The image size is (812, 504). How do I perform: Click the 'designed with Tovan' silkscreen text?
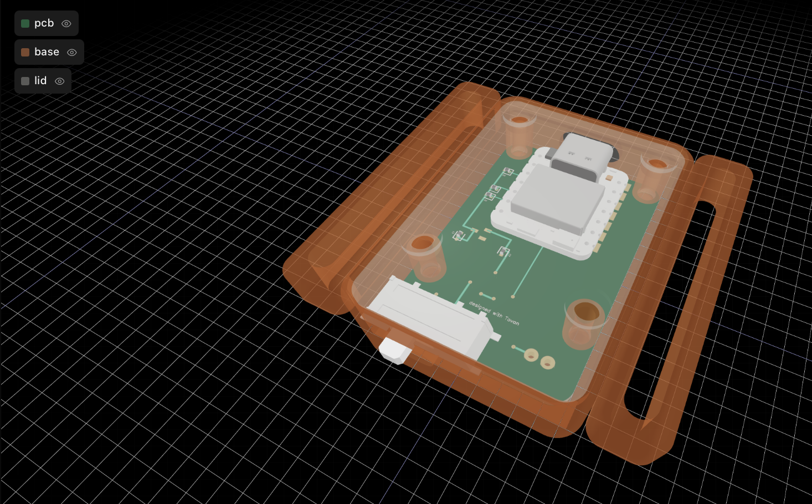click(494, 313)
